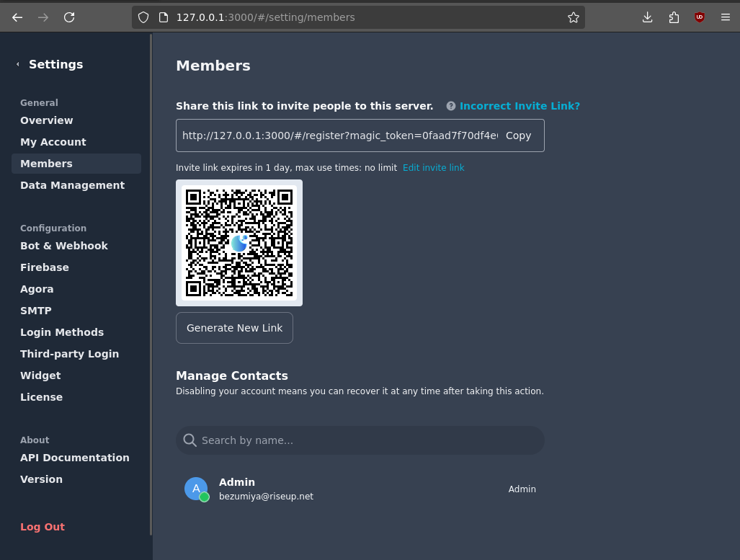Open the extensions puzzle icon

point(674,17)
